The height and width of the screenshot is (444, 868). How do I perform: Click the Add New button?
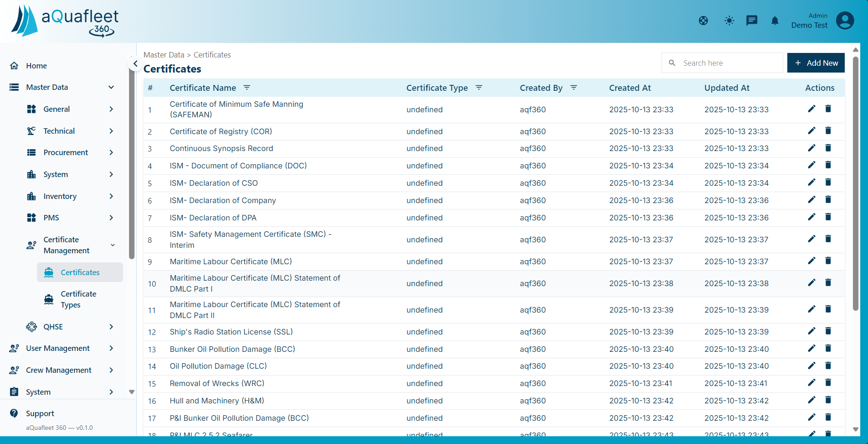[816, 63]
